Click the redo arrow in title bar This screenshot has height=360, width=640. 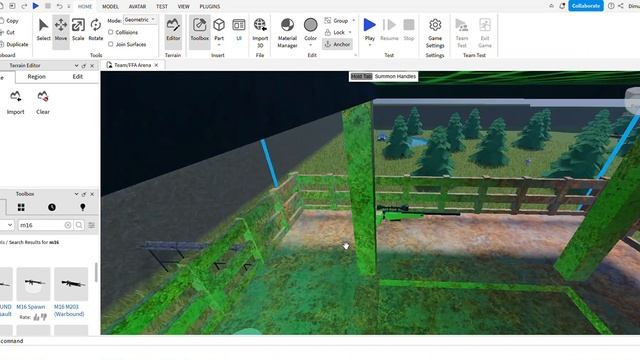pyautogui.click(x=24, y=6)
